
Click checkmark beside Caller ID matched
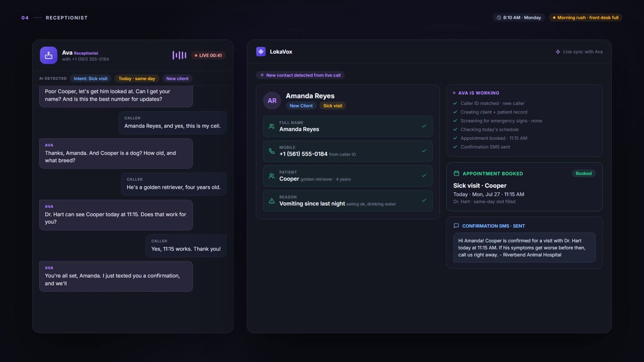click(455, 104)
